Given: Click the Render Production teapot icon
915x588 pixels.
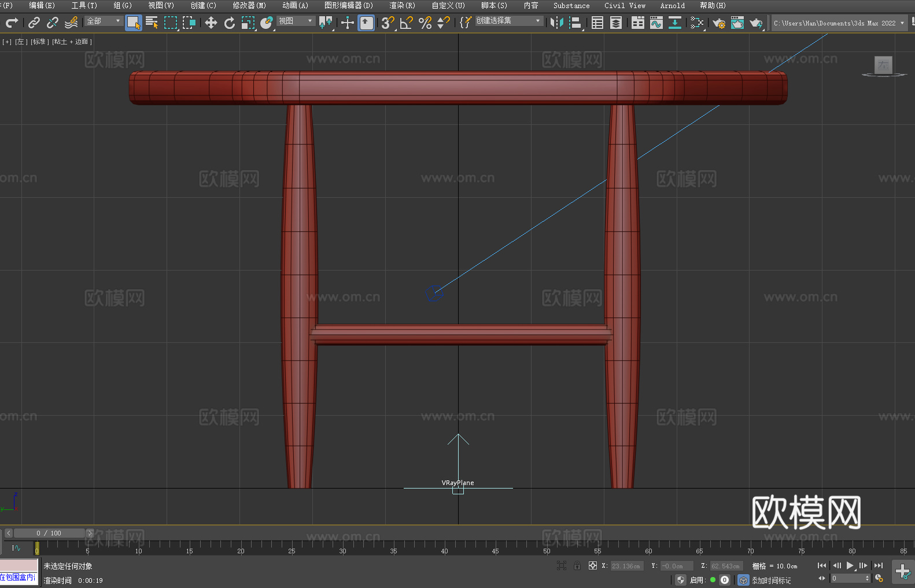Looking at the screenshot, I should coord(756,23).
